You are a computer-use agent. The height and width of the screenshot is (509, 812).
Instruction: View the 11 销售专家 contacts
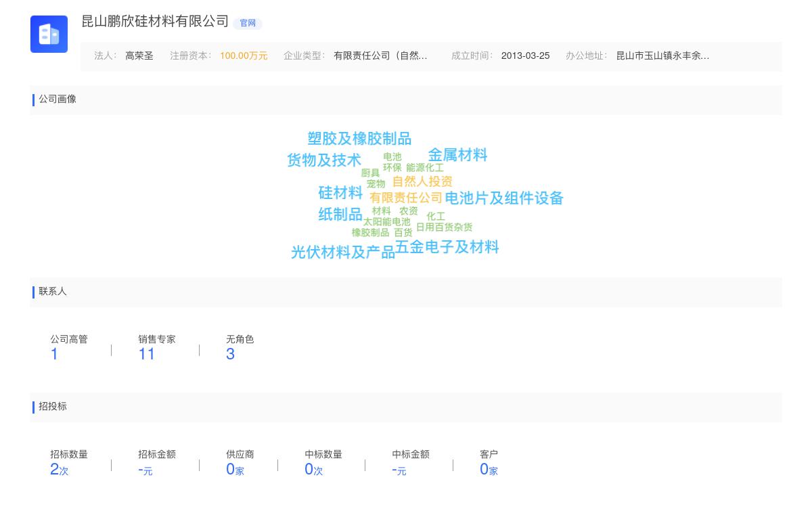(147, 354)
